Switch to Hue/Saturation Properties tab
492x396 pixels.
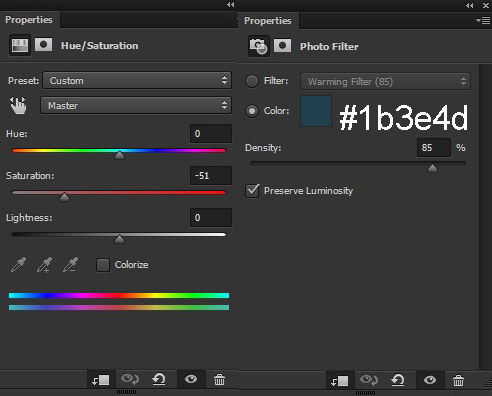(x=29, y=20)
